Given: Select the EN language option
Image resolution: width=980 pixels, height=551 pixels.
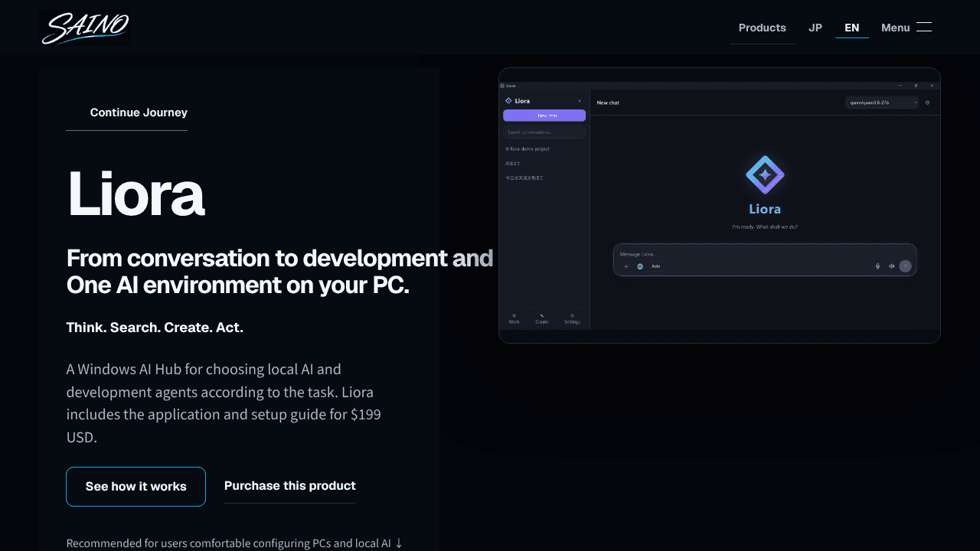Looking at the screenshot, I should (852, 28).
